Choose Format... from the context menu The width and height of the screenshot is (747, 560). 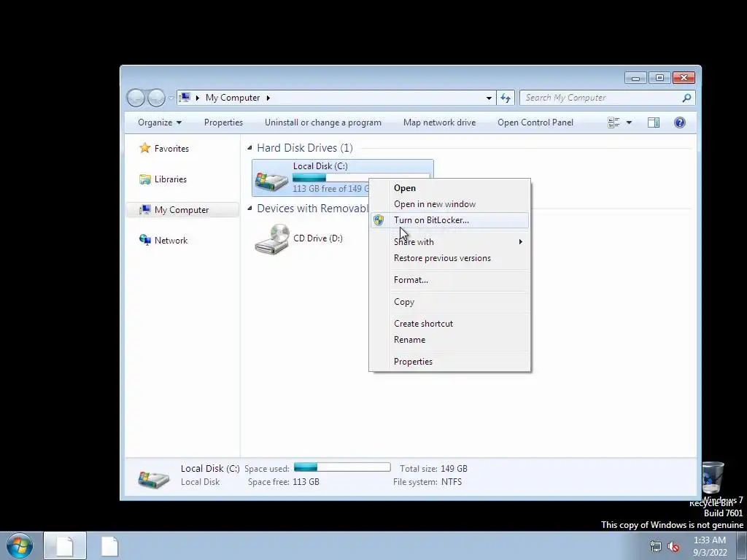pos(449,280)
